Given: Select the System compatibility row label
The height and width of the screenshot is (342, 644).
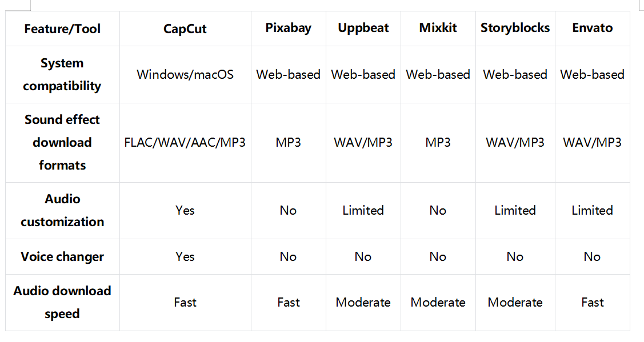Looking at the screenshot, I should tap(62, 74).
